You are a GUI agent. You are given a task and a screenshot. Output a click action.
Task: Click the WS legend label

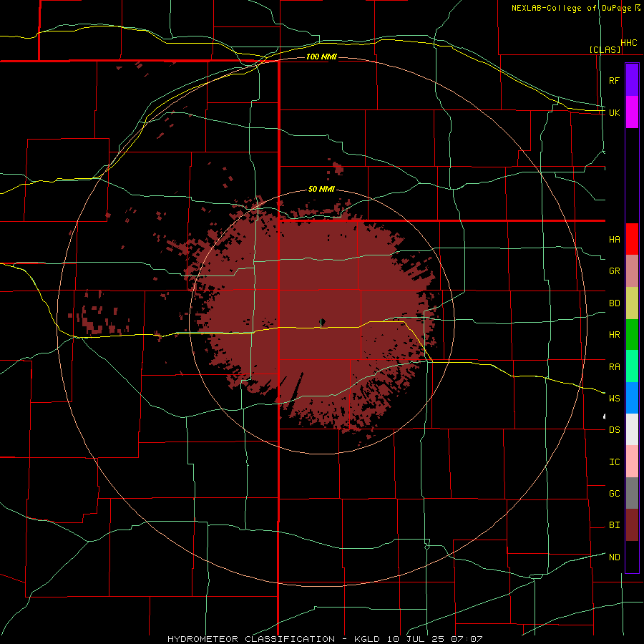point(615,398)
